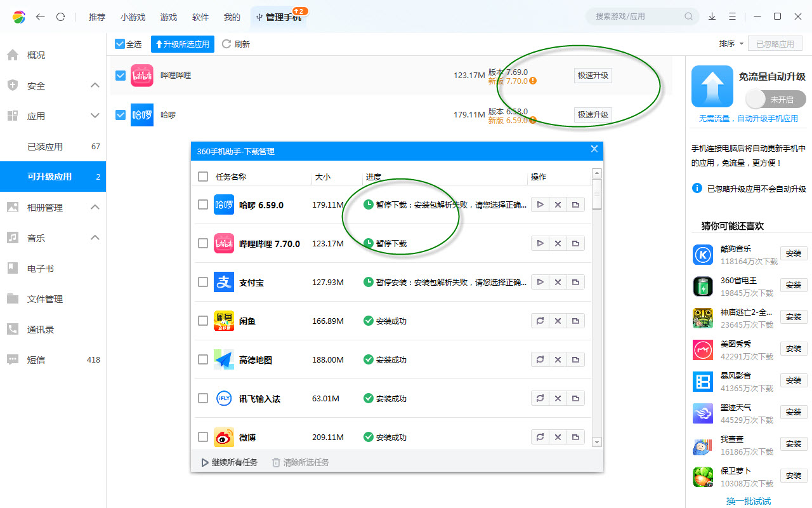Image resolution: width=812 pixels, height=508 pixels.
Task: Click the orange warning icon next to 新版 7.70.0
Action: [x=533, y=81]
